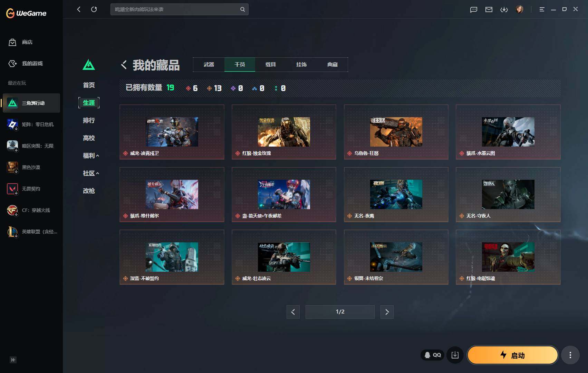Select 生涯 in the game menu
Image resolution: width=588 pixels, height=373 pixels.
pyautogui.click(x=89, y=103)
